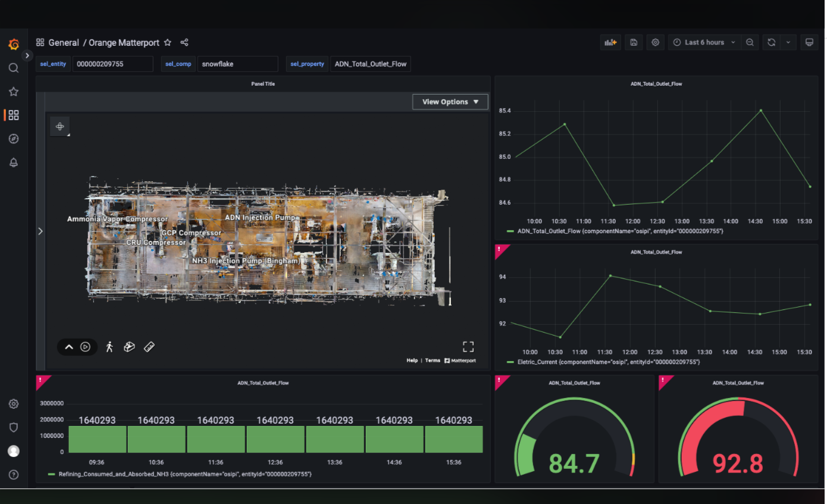Select the measurement ruler tool

pyautogui.click(x=149, y=347)
